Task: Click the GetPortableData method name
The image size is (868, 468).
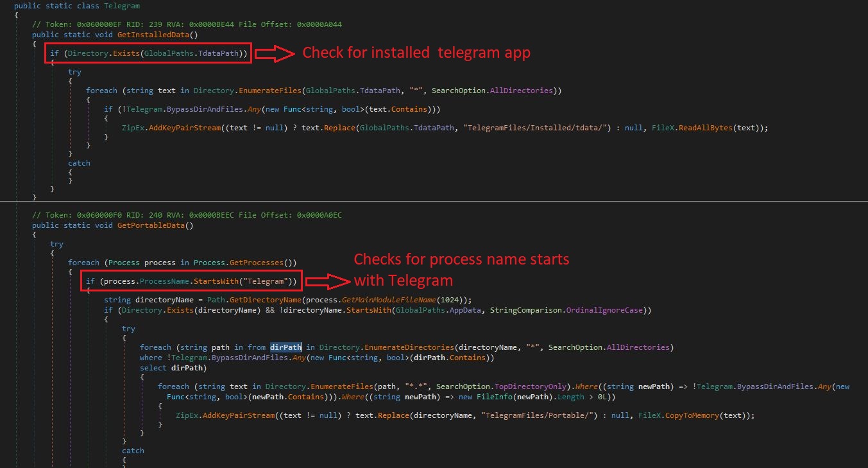Action: [x=152, y=225]
